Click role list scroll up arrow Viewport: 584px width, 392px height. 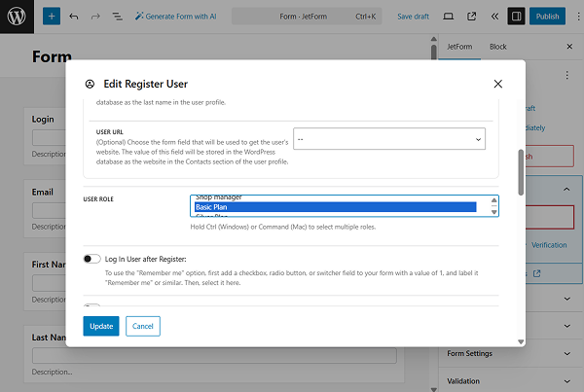(493, 200)
